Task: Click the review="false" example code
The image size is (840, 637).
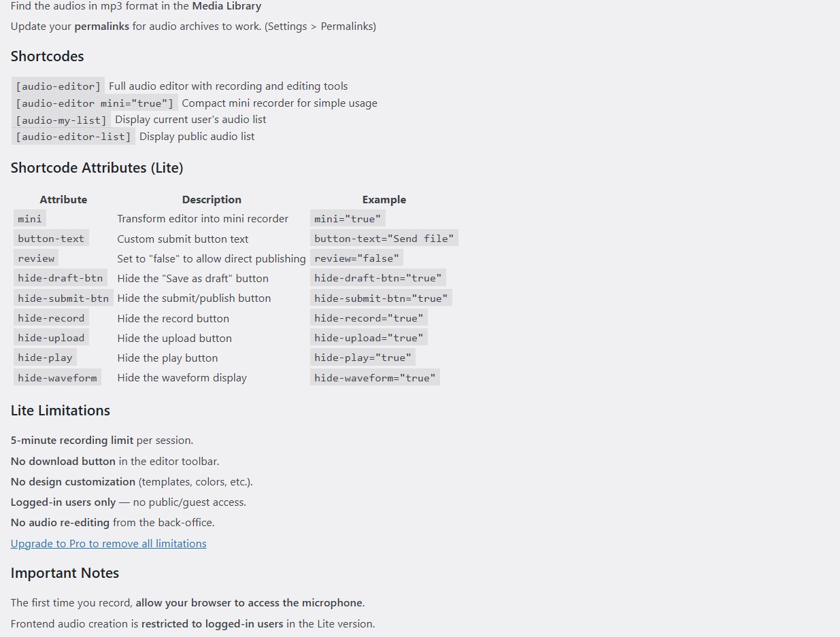Action: [356, 258]
